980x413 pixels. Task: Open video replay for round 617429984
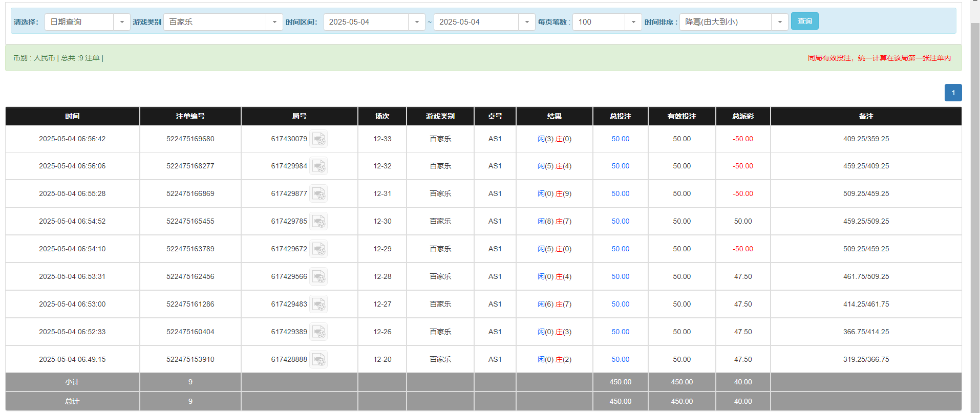318,166
